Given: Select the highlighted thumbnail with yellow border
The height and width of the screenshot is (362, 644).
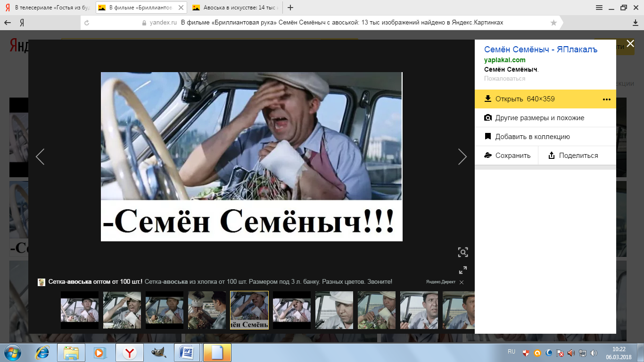Looking at the screenshot, I should tap(249, 310).
